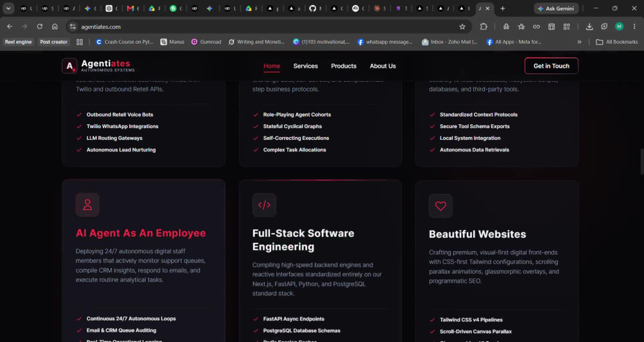
Task: Click the heart icon on Beautiful Websites card
Action: tap(440, 206)
